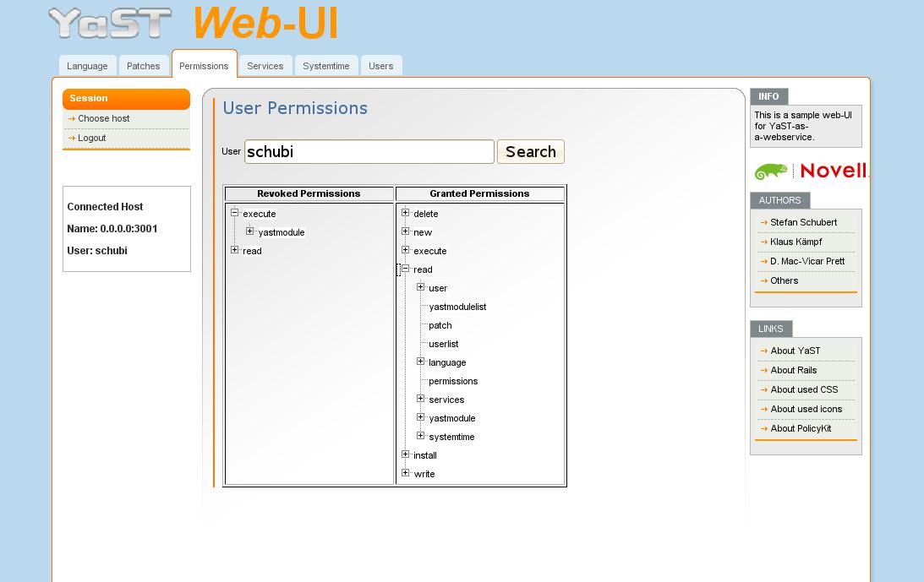Expand the user node under read
This screenshot has height=582, width=924.
click(x=421, y=287)
